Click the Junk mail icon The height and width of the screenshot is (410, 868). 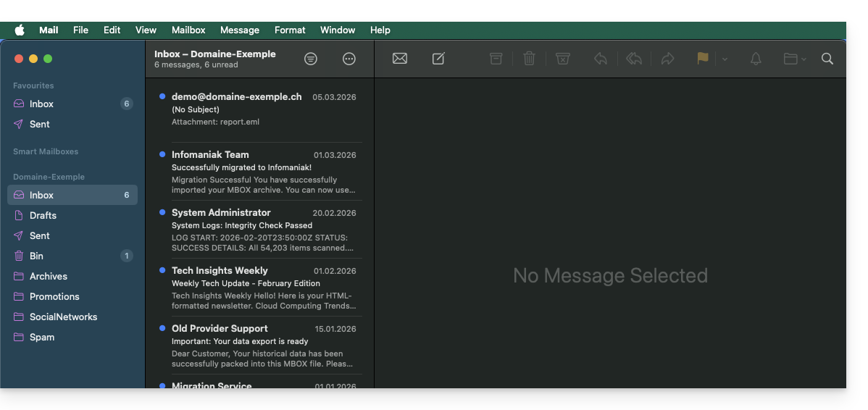[563, 59]
